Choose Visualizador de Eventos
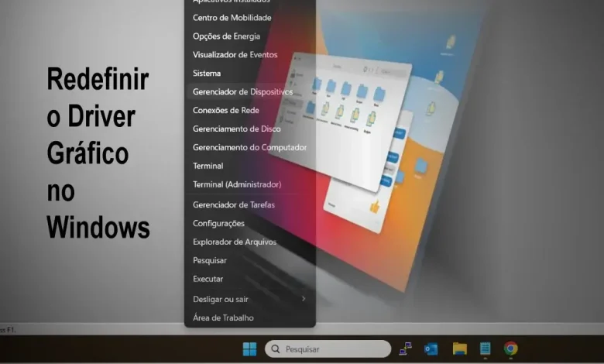604x364 pixels. click(250, 55)
